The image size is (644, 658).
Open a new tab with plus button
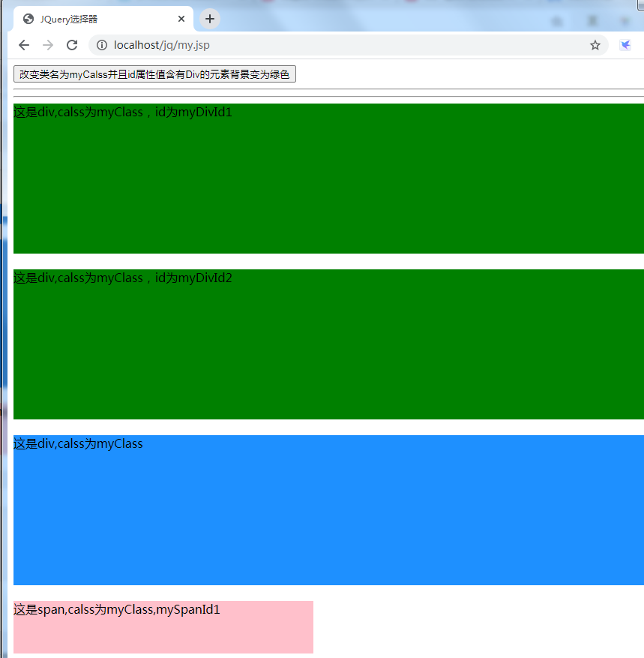[210, 19]
